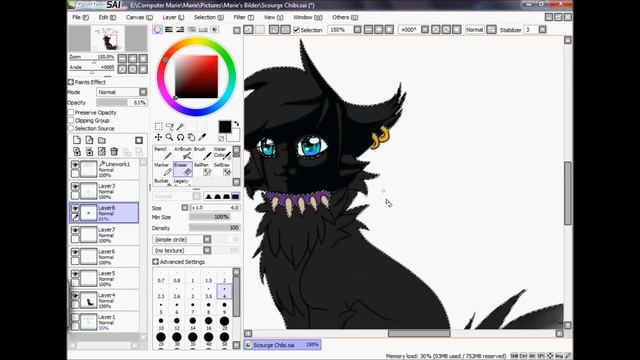Open the Layer menu
Screen dimensions: 640x360
tap(173, 17)
